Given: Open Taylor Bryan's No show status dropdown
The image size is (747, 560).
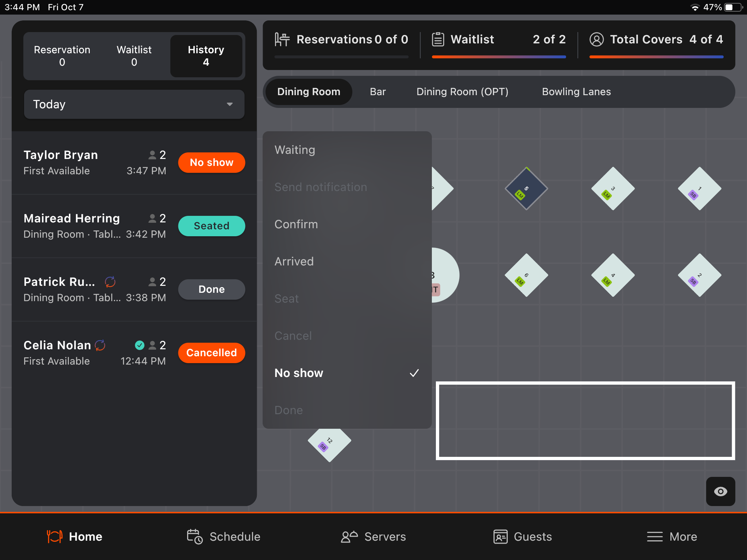Looking at the screenshot, I should pos(211,163).
